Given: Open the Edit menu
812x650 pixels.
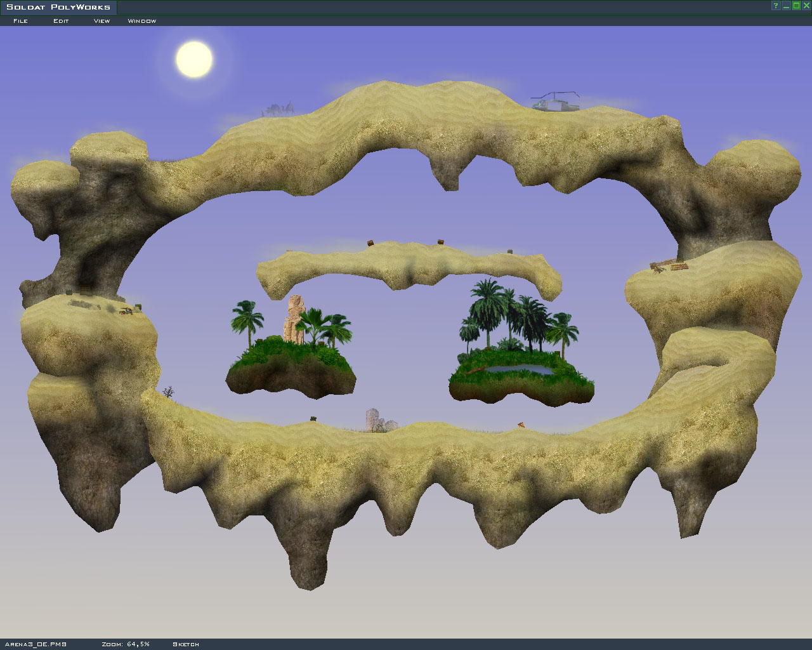Looking at the screenshot, I should pos(61,21).
